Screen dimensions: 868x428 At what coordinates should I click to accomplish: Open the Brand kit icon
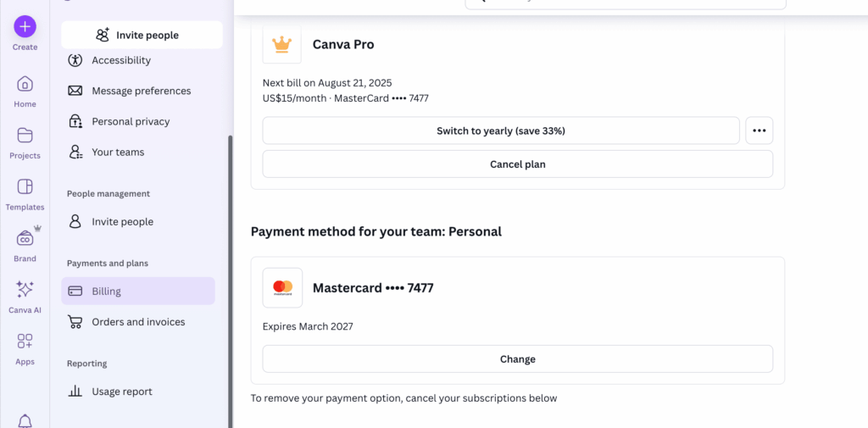click(x=25, y=239)
